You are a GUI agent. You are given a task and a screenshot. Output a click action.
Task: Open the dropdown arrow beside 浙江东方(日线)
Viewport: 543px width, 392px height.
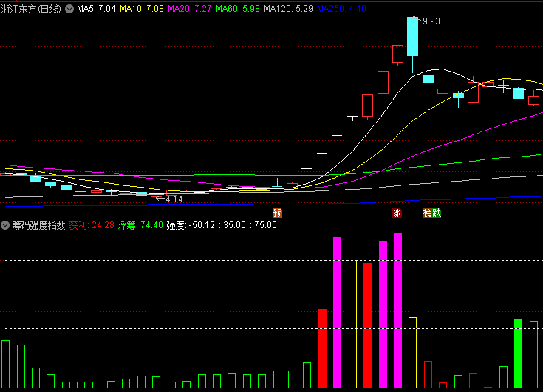click(69, 9)
